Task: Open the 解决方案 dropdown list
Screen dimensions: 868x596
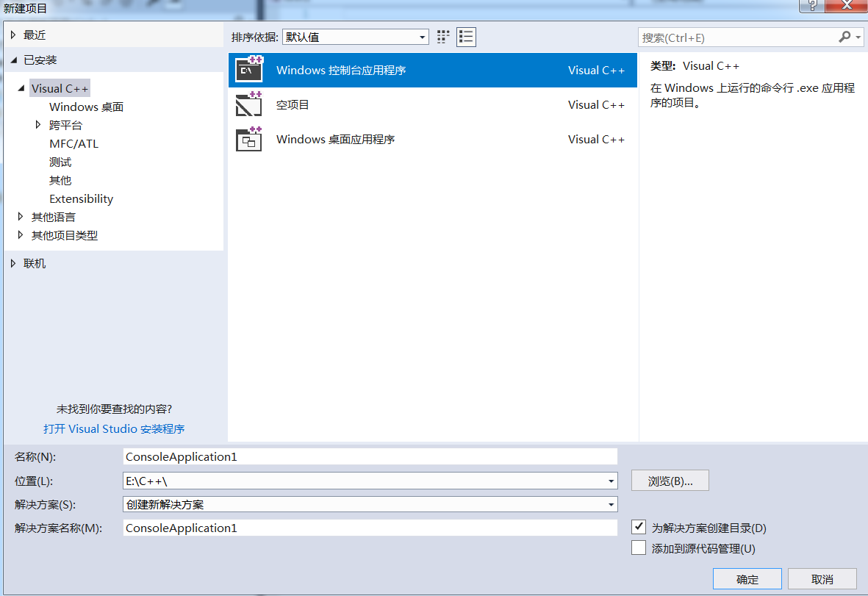Action: click(x=611, y=505)
